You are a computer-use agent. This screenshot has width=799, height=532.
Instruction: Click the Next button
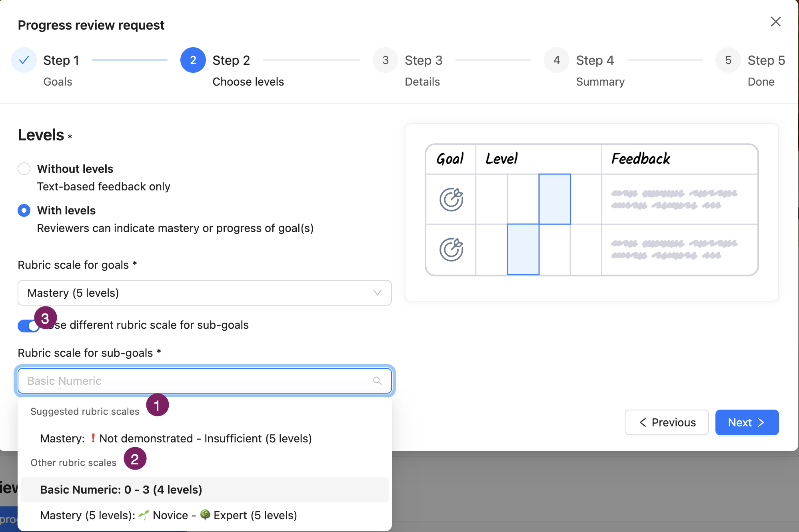click(747, 422)
